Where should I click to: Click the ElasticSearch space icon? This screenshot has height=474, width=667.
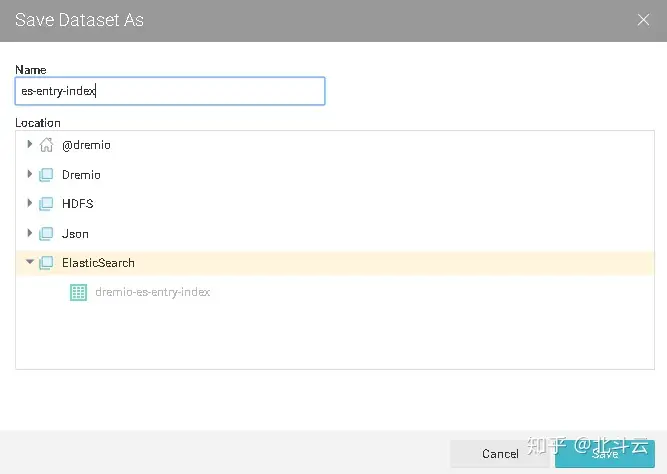[x=46, y=263]
